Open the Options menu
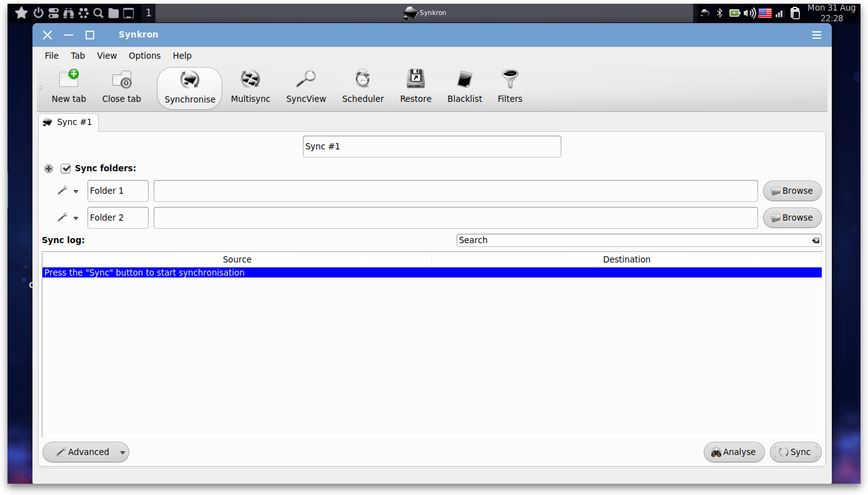The width and height of the screenshot is (868, 495). coord(145,56)
